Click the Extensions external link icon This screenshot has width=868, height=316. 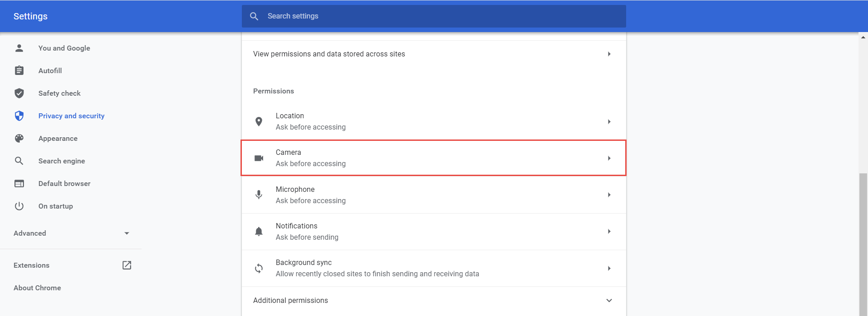127,265
